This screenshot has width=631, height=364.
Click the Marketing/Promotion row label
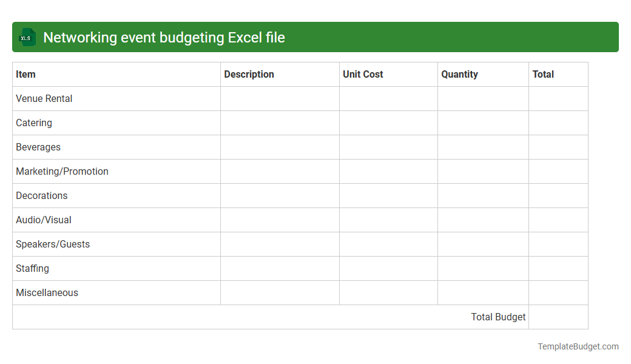click(62, 171)
